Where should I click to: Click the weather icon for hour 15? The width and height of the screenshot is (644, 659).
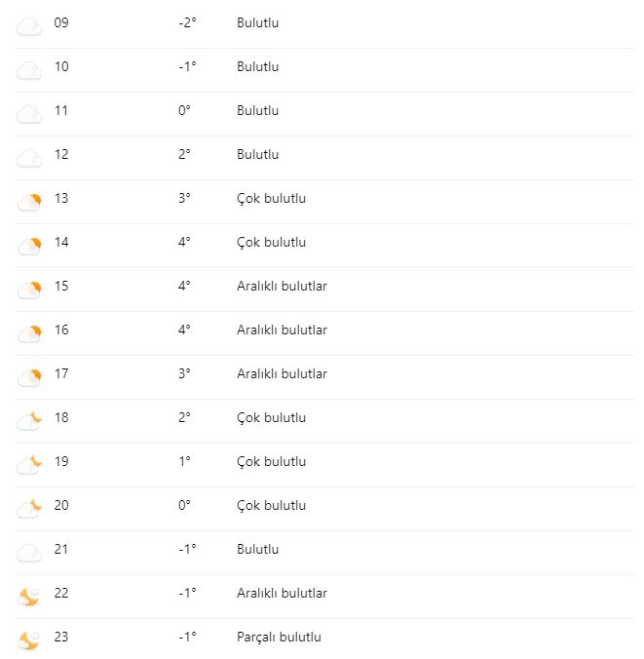point(29,290)
